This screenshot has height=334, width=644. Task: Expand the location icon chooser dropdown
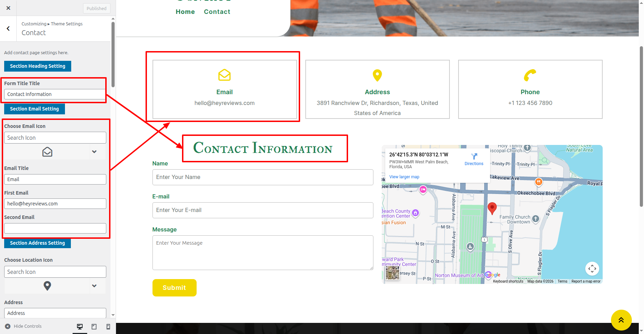pos(94,286)
